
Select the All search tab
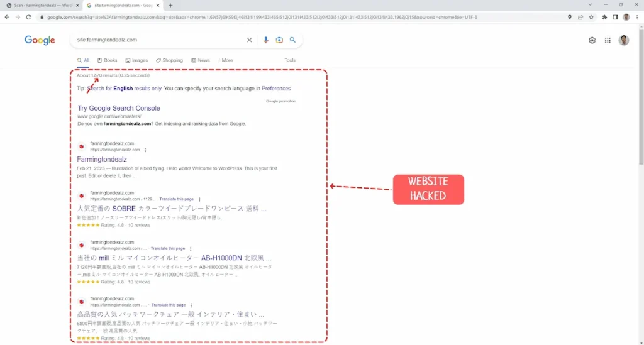[x=83, y=60]
